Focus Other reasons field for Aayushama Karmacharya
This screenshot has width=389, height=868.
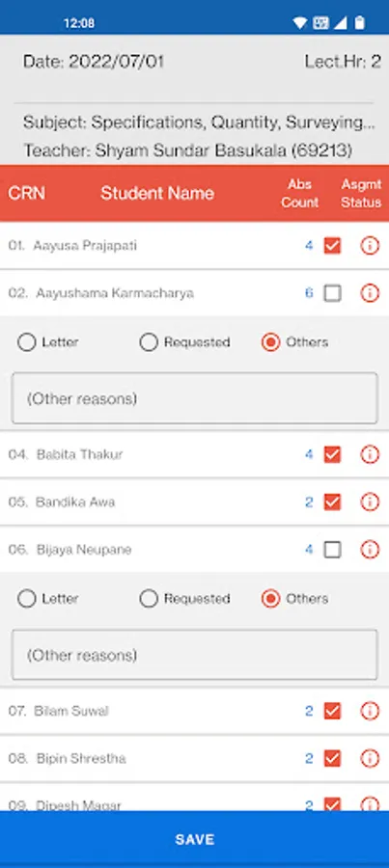(x=195, y=398)
